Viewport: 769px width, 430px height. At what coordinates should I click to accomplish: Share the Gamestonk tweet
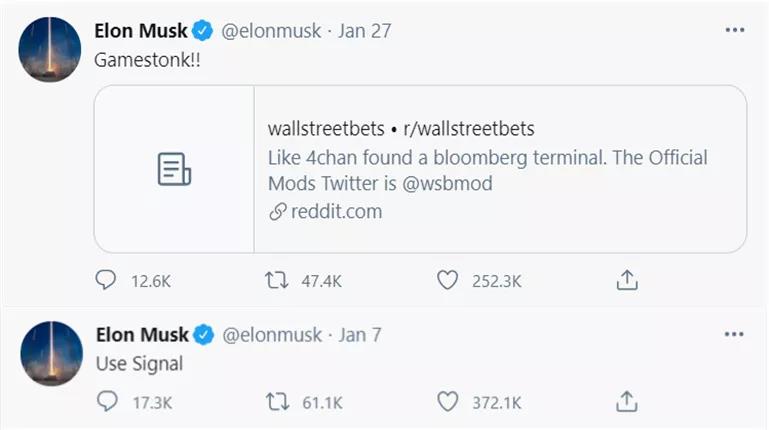[x=627, y=282]
